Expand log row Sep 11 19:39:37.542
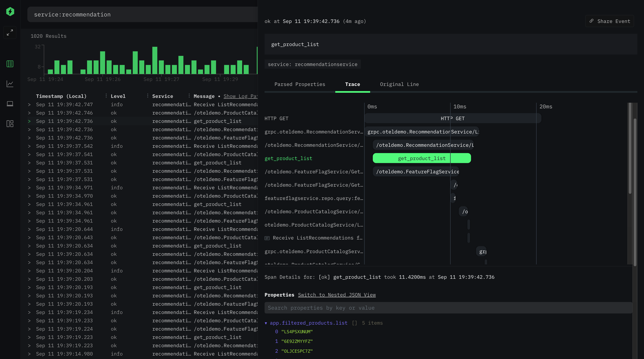 [29, 146]
